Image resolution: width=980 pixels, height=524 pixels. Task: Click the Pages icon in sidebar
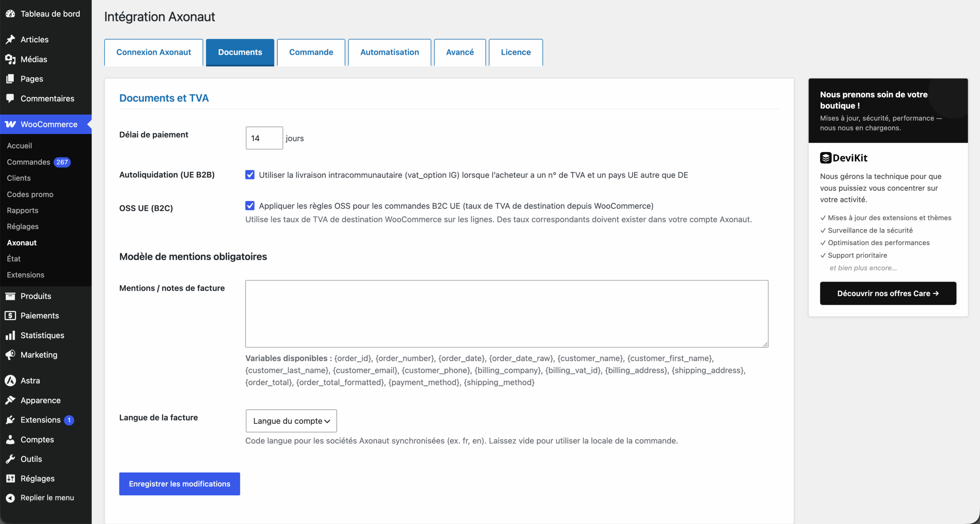pyautogui.click(x=10, y=79)
